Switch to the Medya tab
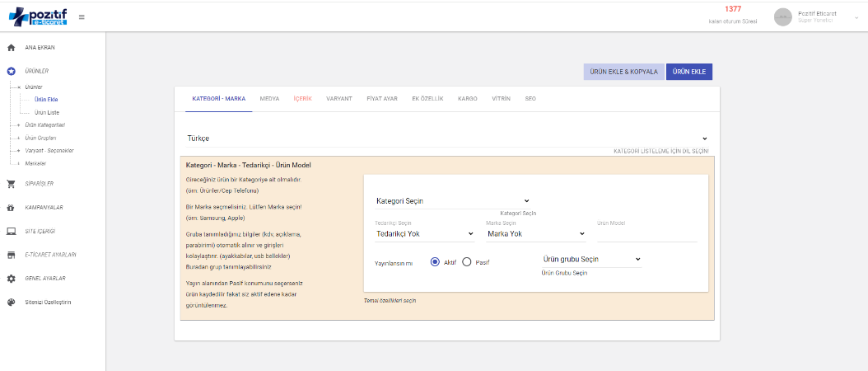Image resolution: width=868 pixels, height=371 pixels. pyautogui.click(x=269, y=99)
